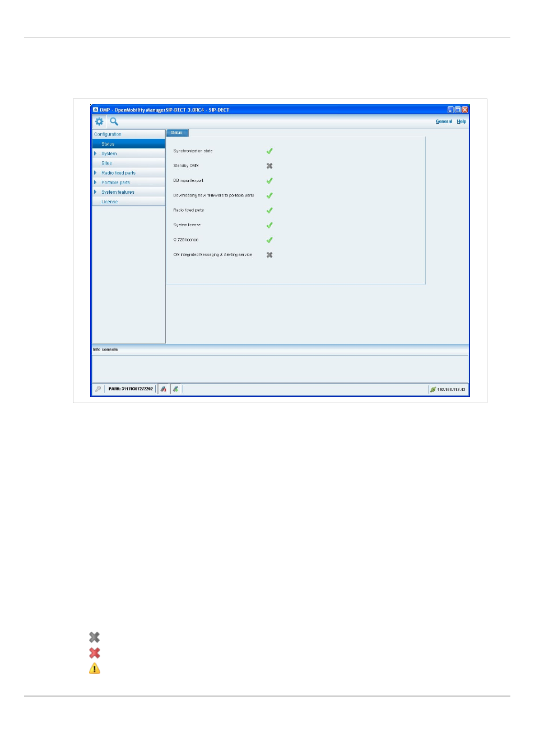Click the red subscription icon in status bar

(163, 389)
